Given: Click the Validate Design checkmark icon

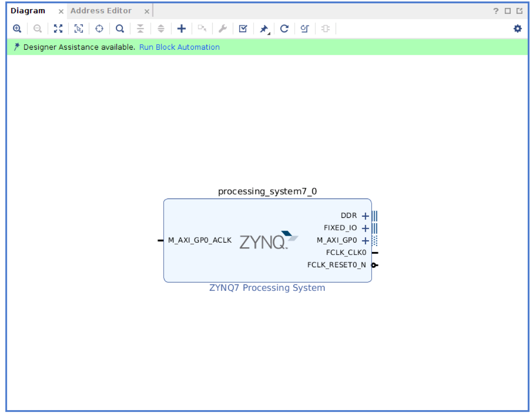Looking at the screenshot, I should [243, 28].
